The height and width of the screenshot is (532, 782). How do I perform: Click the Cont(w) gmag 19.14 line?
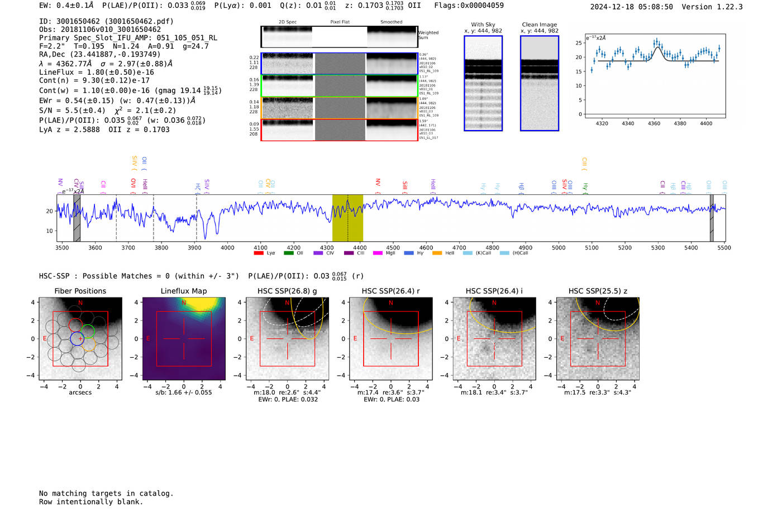(x=130, y=90)
